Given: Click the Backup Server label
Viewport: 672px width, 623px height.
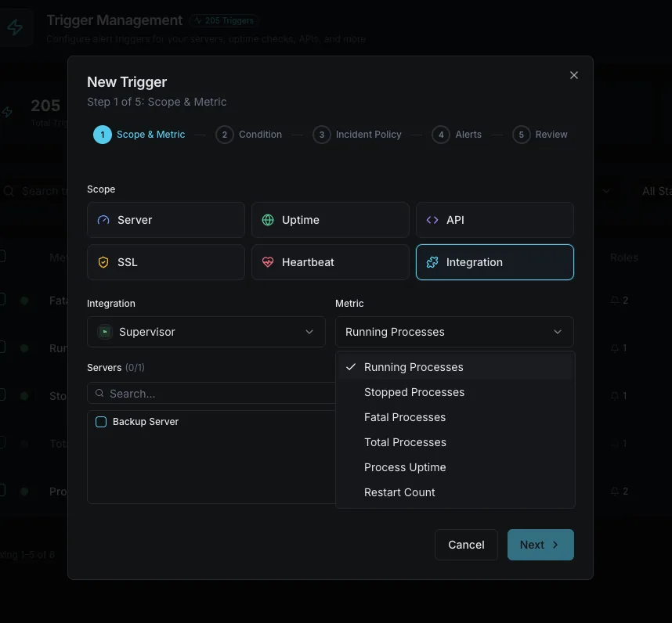Looking at the screenshot, I should [x=146, y=422].
